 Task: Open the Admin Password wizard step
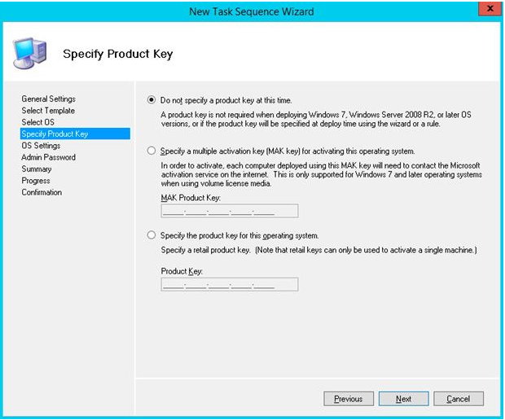pyautogui.click(x=48, y=157)
